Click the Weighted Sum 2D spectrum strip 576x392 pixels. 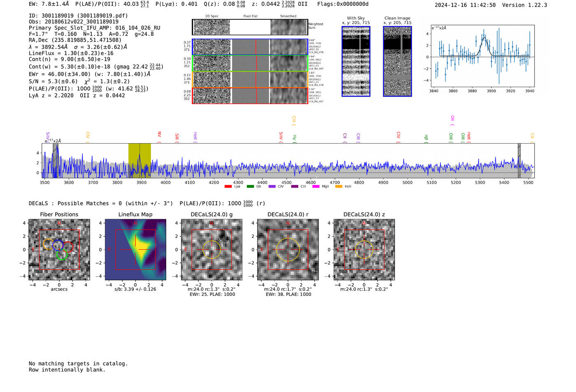250,27
